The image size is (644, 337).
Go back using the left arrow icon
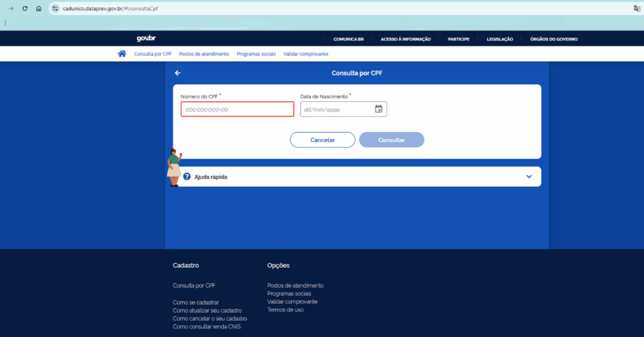(x=177, y=73)
